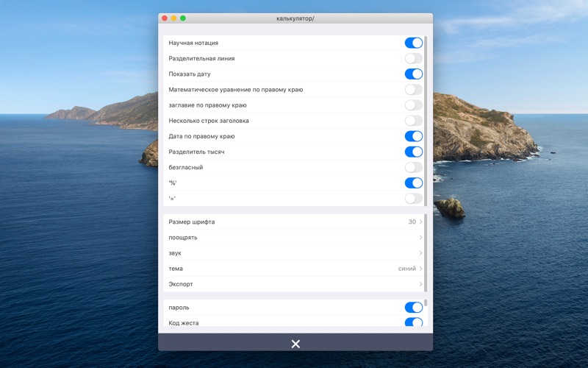Click the scrollbar beside the Экспорт section
The width and height of the screenshot is (588, 368).
click(426, 253)
